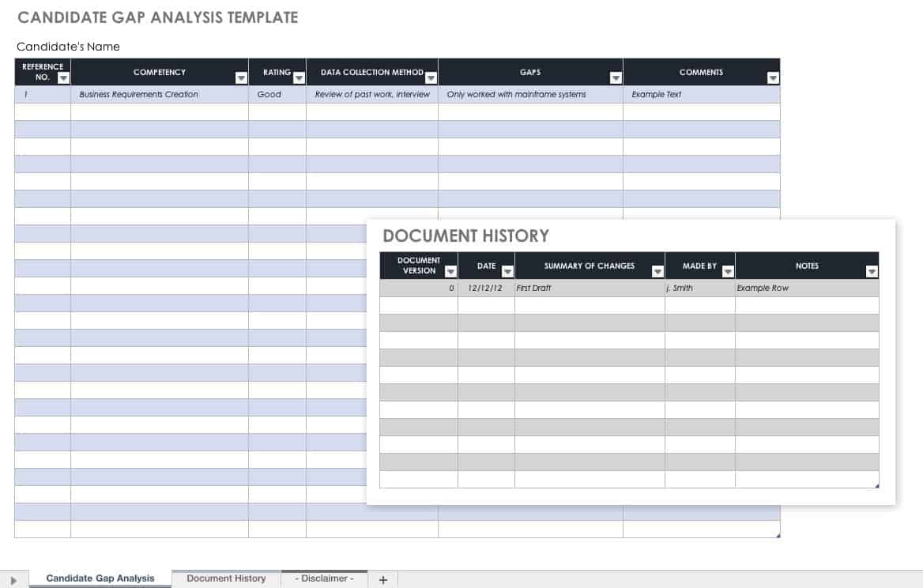Open Summary of Changes filter dropdown
923x588 pixels.
[x=657, y=272]
